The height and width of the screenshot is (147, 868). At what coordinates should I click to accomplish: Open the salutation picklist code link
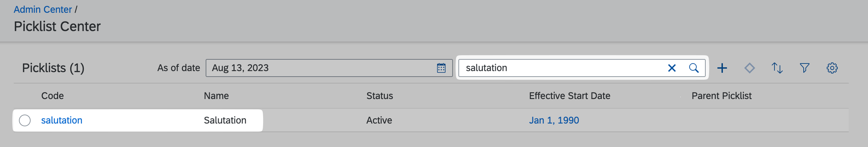tap(62, 120)
